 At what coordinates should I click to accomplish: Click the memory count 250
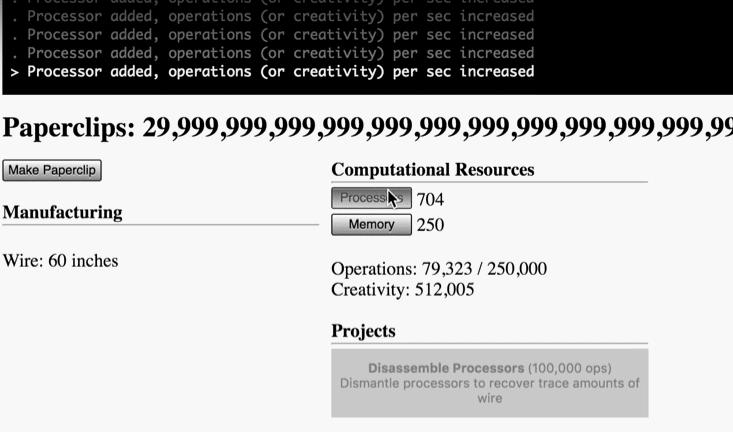pos(430,225)
